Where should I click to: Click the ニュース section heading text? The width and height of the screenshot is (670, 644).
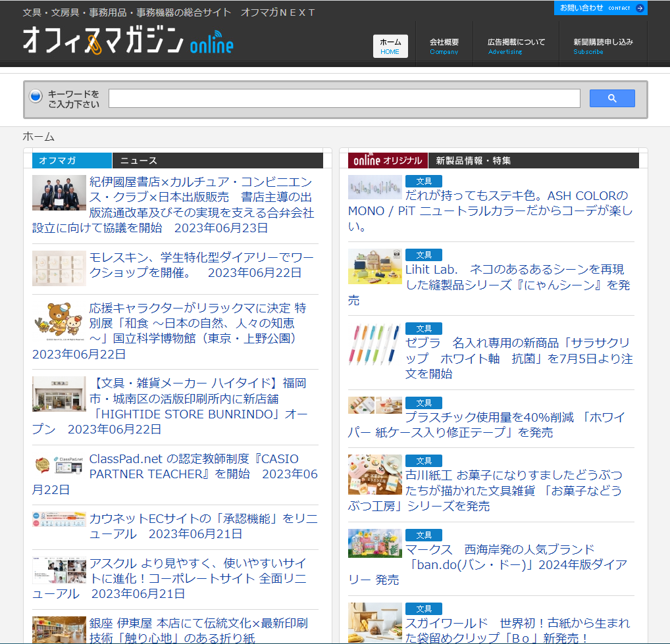tap(139, 161)
